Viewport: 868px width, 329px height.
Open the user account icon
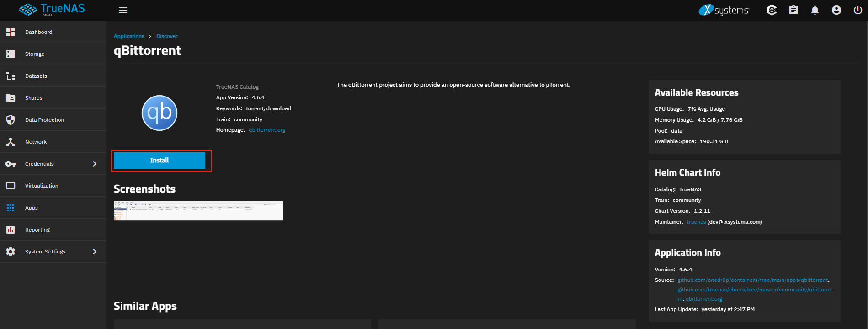[x=836, y=10]
